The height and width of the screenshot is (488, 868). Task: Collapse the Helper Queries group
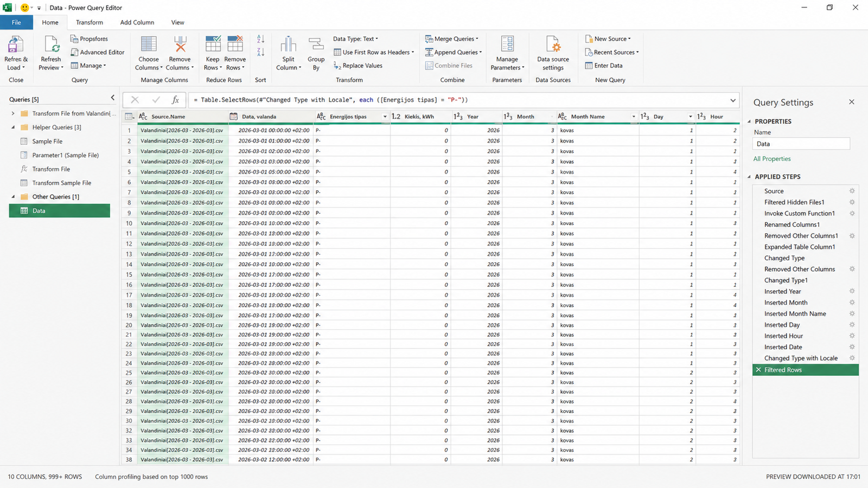click(13, 127)
